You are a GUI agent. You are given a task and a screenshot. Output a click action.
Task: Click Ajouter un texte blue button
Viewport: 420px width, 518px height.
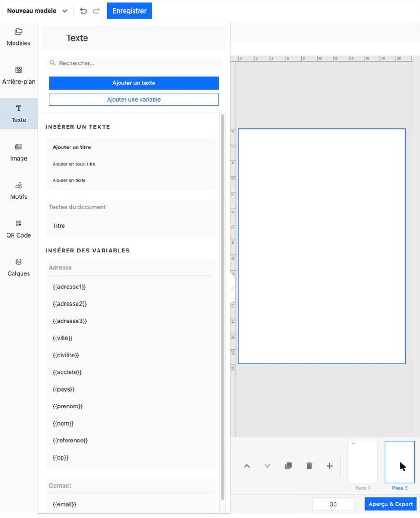(134, 83)
